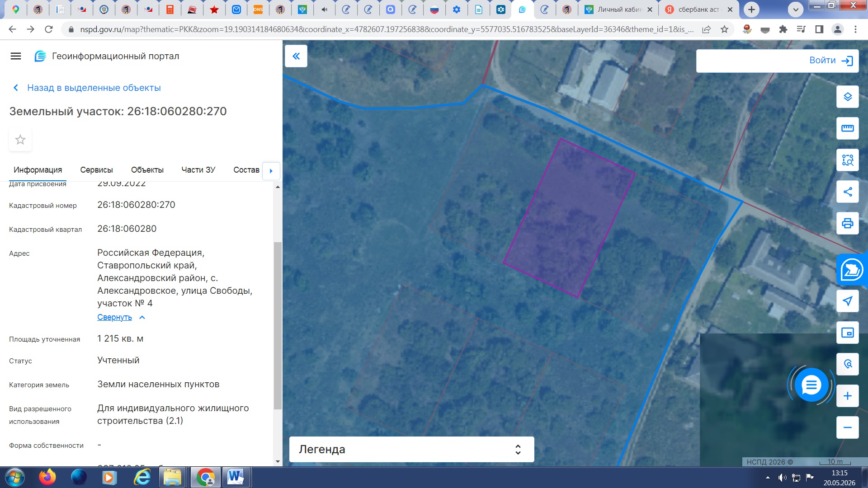Select the highlighted purple land parcel
This screenshot has height=488, width=868.
coord(569,218)
